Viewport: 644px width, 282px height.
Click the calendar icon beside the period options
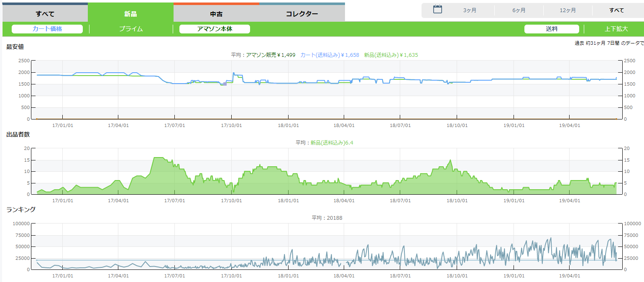pos(437,10)
